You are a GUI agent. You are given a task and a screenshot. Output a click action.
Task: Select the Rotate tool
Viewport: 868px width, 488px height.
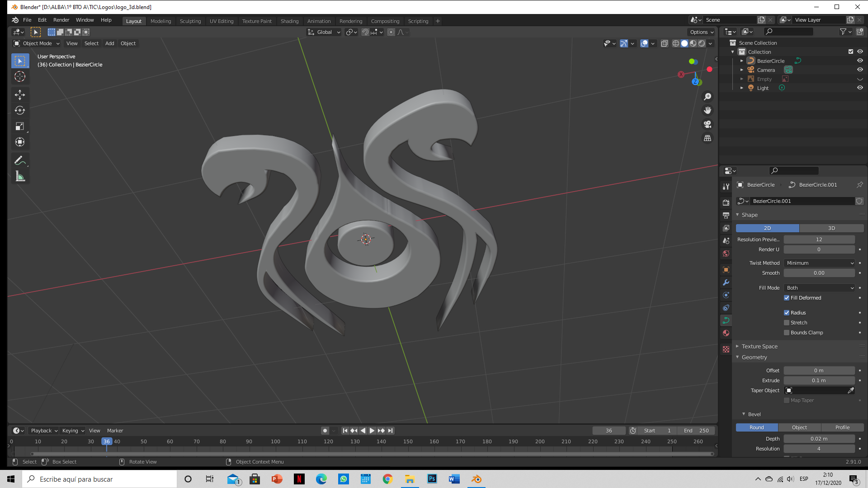20,110
